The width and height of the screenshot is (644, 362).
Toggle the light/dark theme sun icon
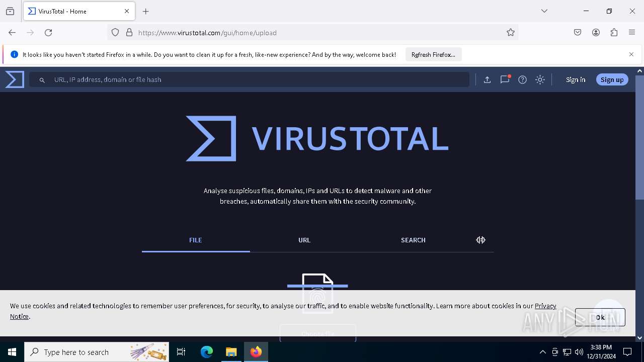pos(540,79)
